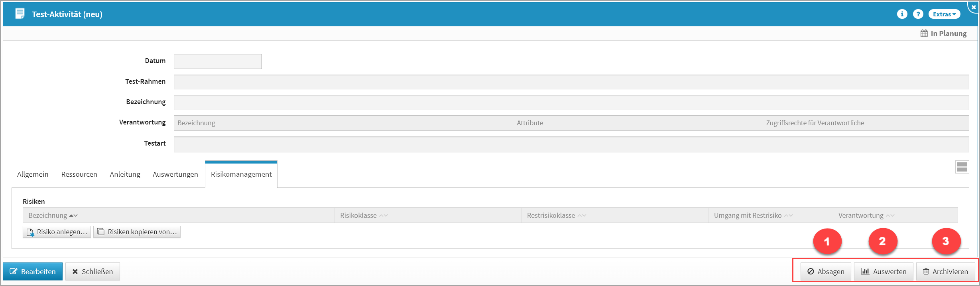Click the Bezeichnung input field
This screenshot has height=286, width=980.
tap(571, 103)
